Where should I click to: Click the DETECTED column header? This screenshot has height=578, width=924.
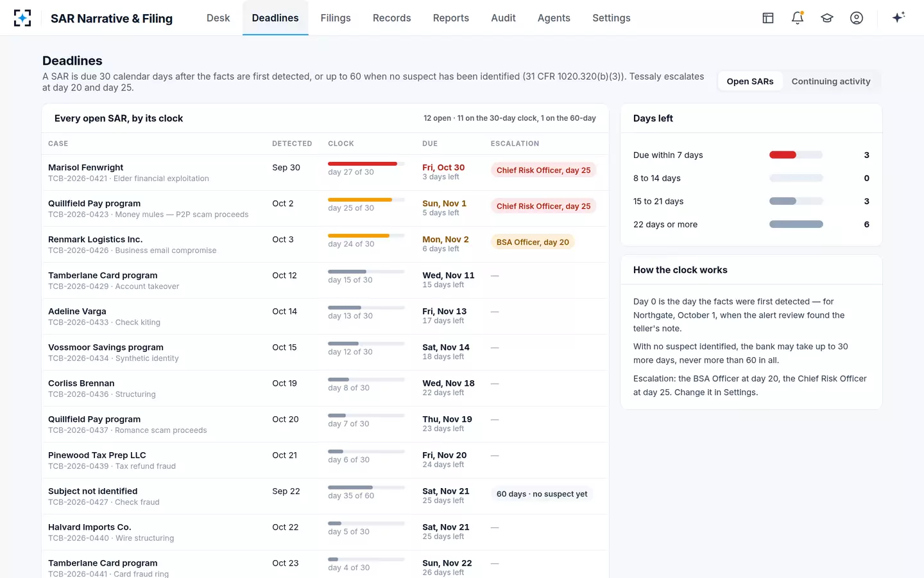click(x=292, y=144)
